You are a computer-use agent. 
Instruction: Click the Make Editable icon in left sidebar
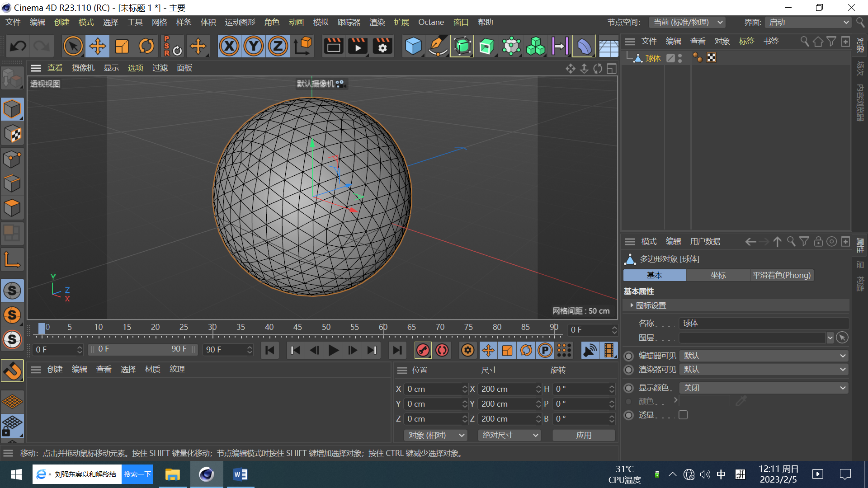(x=12, y=79)
